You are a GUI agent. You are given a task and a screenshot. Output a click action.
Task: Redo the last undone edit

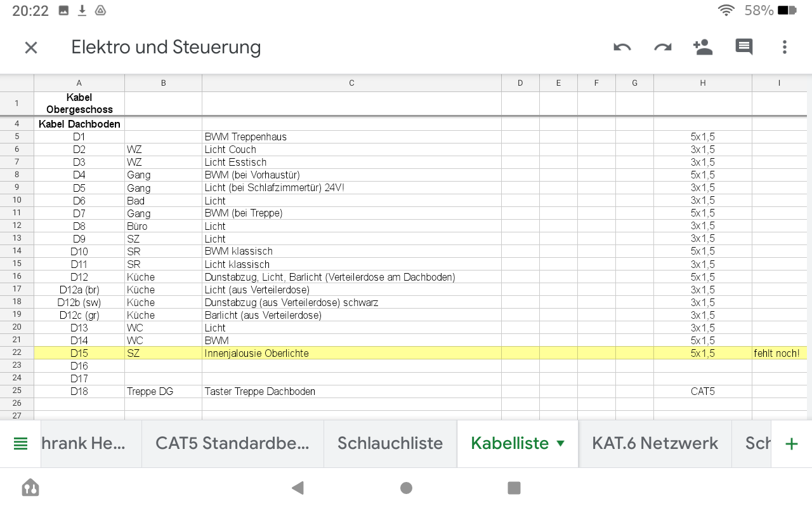pos(663,48)
